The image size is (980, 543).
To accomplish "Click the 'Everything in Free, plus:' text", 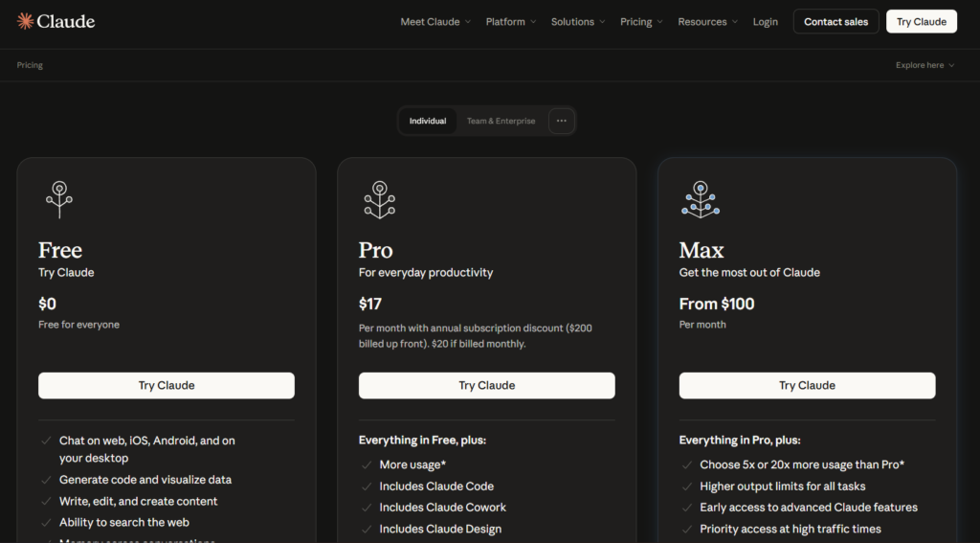I will click(x=422, y=441).
